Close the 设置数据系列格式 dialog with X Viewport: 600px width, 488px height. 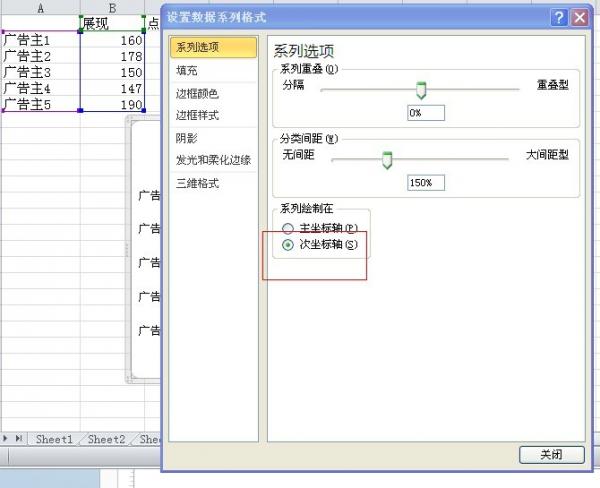[579, 17]
